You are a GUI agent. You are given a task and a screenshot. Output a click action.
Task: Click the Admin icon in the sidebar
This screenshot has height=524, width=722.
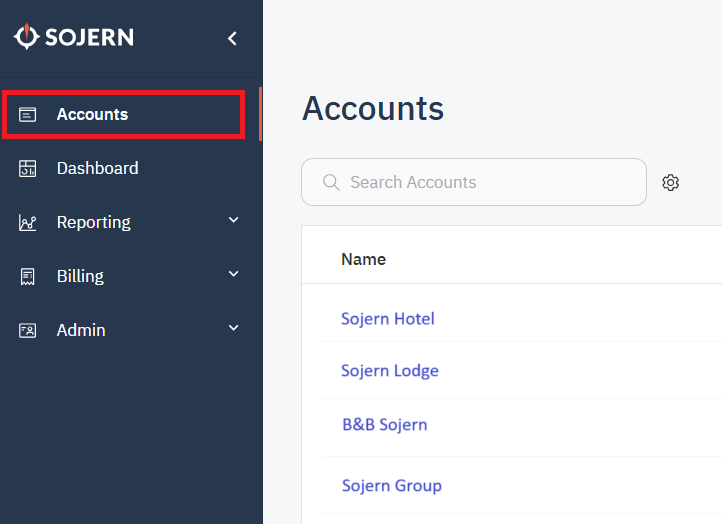28,330
